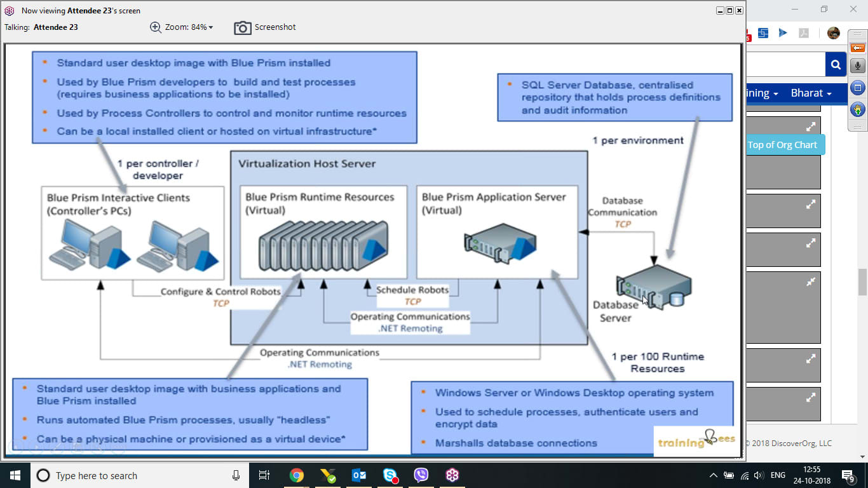This screenshot has height=488, width=868.
Task: Click the Virtualization Host Server heading
Action: 307,163
